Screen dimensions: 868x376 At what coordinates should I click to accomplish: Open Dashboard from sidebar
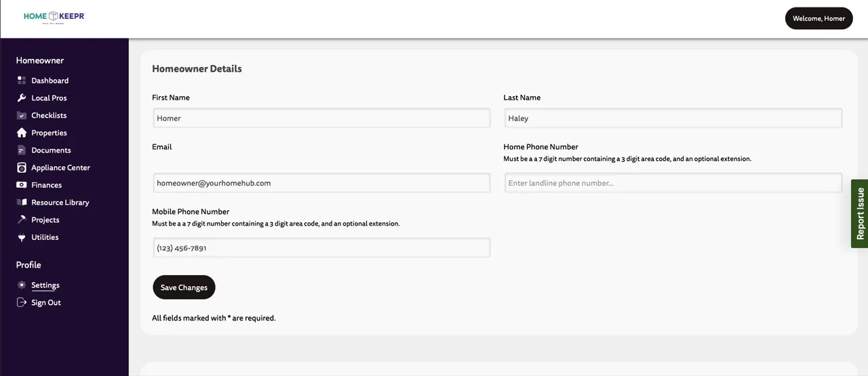[50, 80]
